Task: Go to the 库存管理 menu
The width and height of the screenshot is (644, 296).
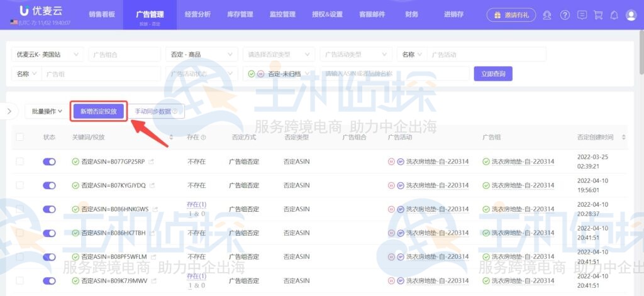Action: [240, 14]
